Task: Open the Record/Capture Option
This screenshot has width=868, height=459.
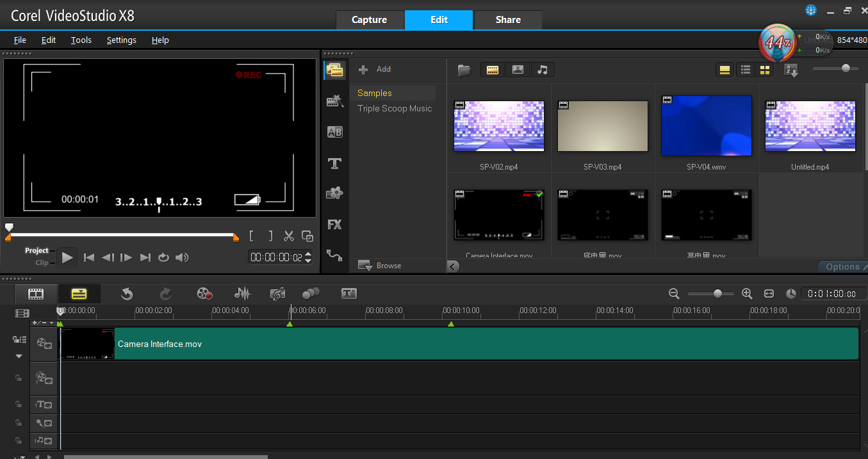Action: click(x=204, y=294)
